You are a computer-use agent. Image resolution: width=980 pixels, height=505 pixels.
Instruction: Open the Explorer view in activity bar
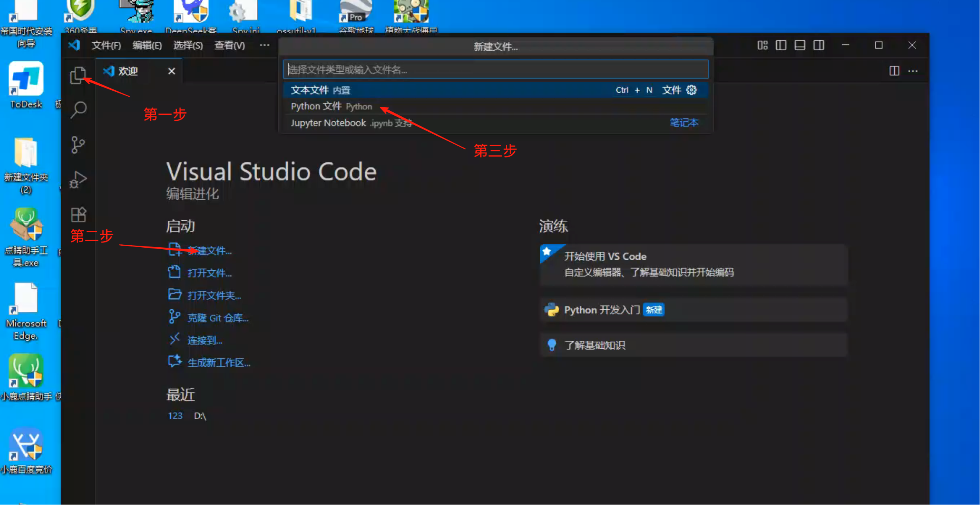(x=78, y=75)
